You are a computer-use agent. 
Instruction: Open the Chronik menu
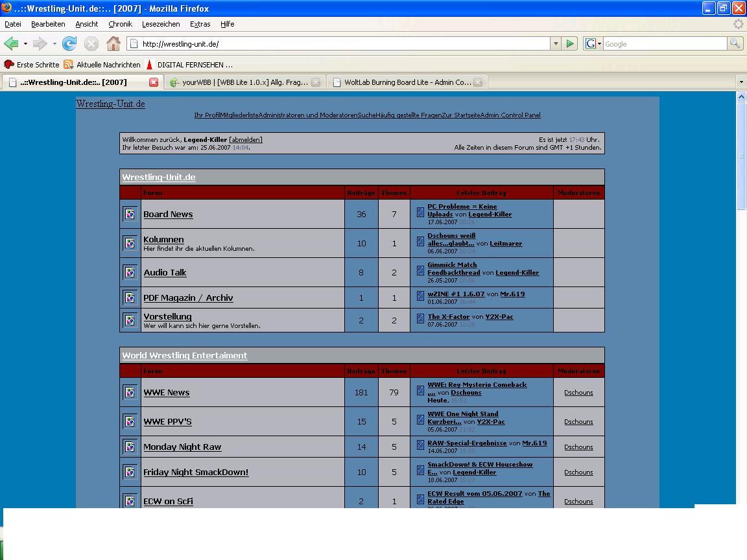[x=120, y=24]
